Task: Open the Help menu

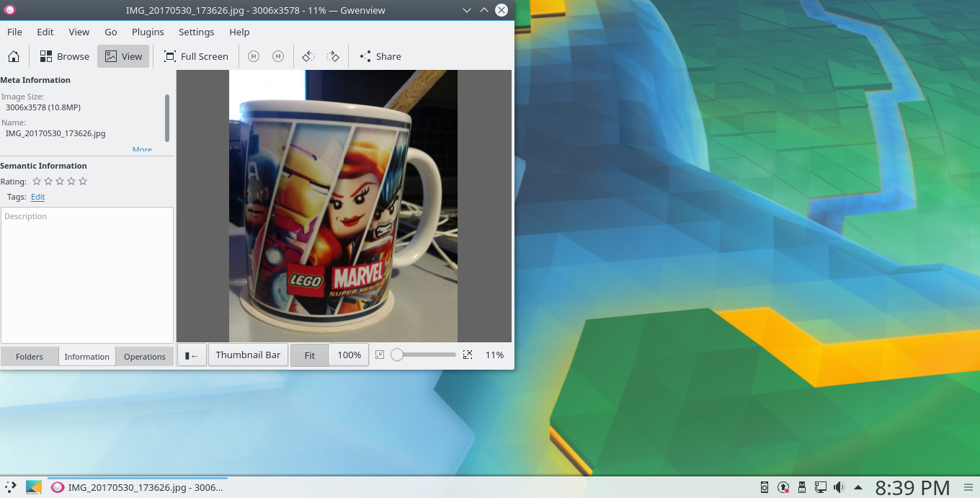Action: 239,32
